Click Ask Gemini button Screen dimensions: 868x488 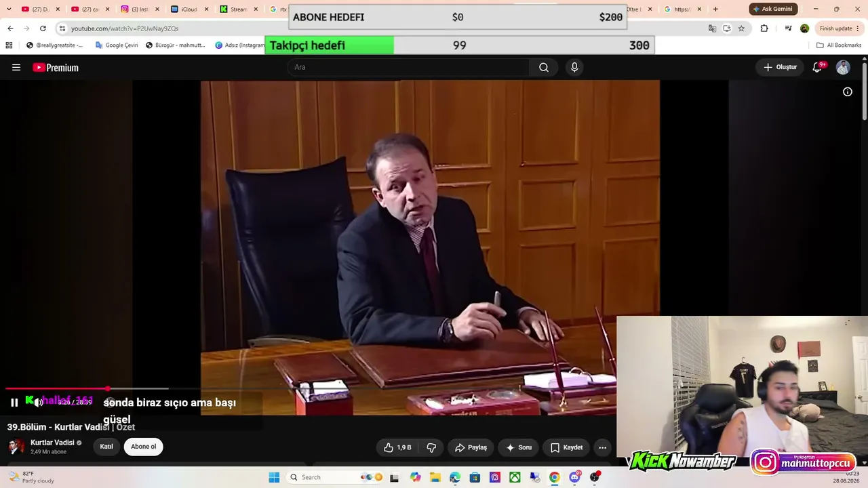(x=773, y=9)
